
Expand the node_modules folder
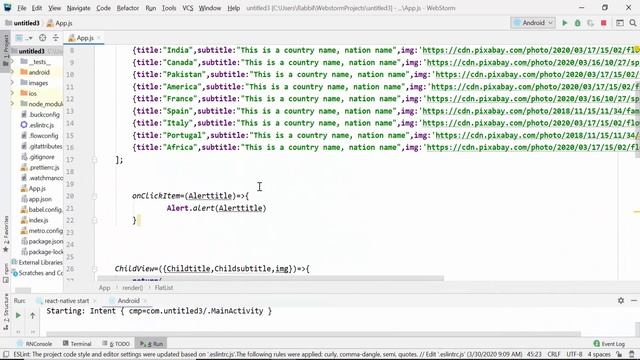(x=12, y=104)
